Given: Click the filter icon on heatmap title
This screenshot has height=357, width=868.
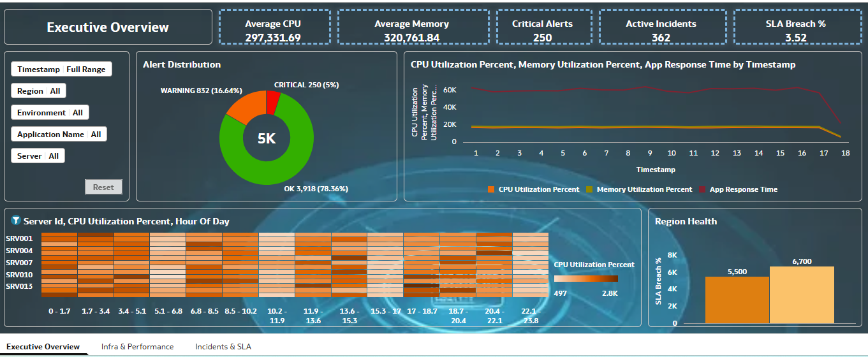Looking at the screenshot, I should 16,221.
